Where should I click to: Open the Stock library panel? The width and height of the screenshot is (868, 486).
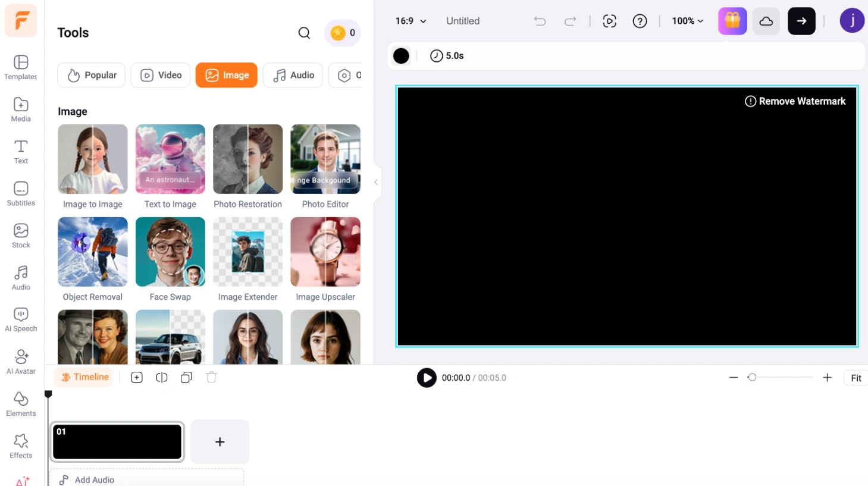pos(21,236)
